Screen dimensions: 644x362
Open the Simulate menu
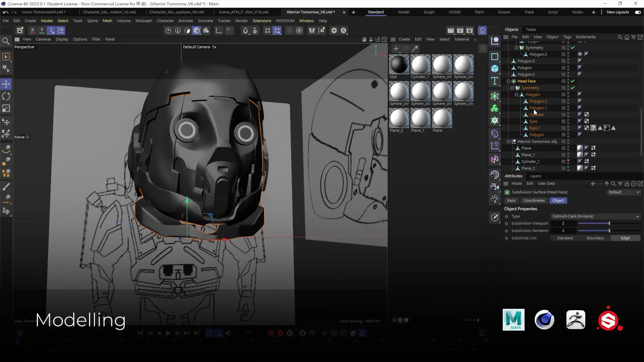205,21
